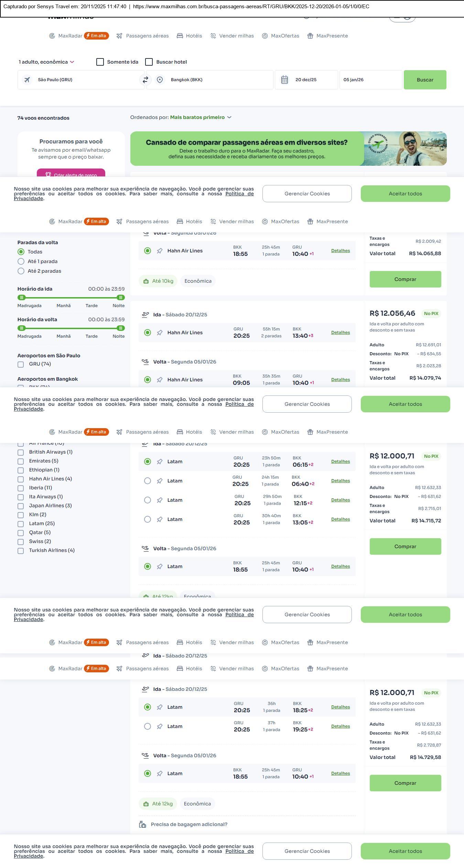Open 'Mais baratos primeiro' sort dropdown

click(201, 117)
